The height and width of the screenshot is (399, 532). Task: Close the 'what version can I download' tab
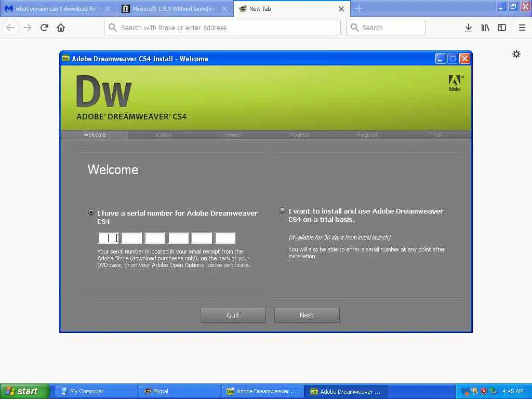pyautogui.click(x=107, y=9)
